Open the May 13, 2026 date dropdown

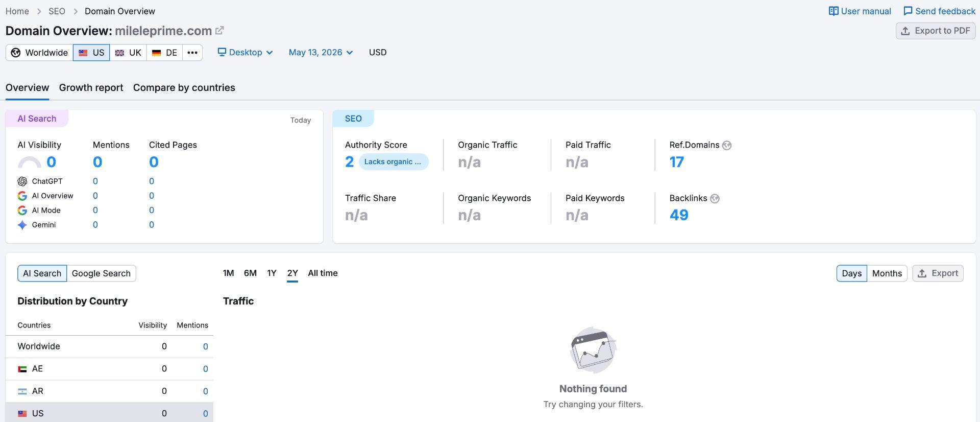click(321, 52)
